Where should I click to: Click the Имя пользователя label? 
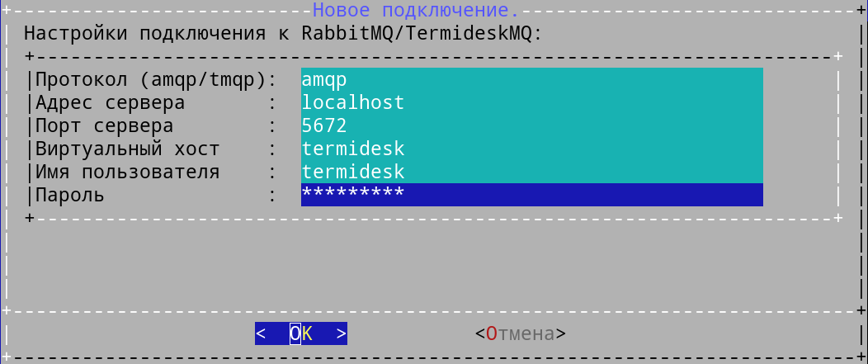128,173
